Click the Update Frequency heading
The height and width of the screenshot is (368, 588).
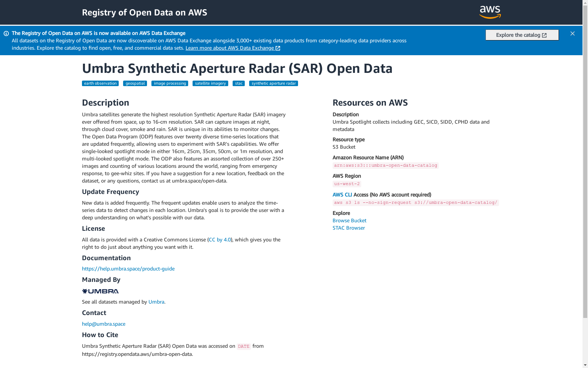click(x=110, y=192)
